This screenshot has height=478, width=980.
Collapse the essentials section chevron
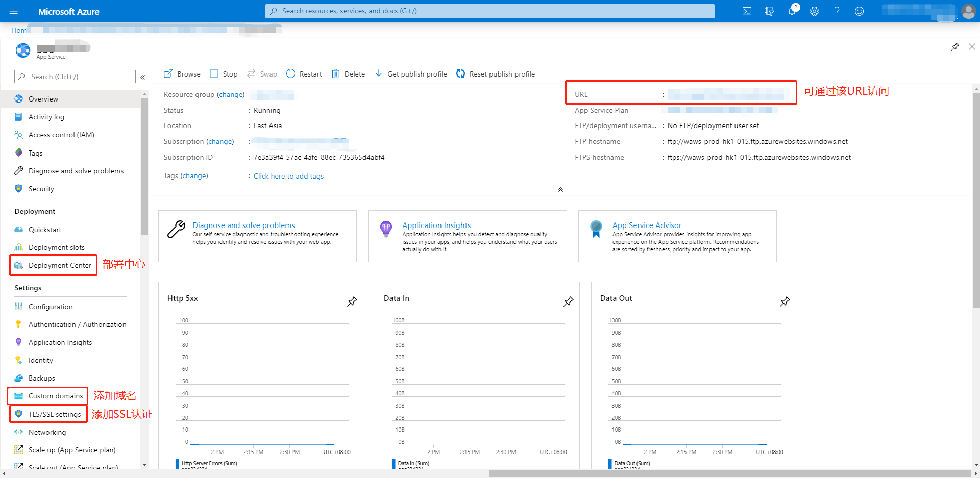click(x=560, y=189)
